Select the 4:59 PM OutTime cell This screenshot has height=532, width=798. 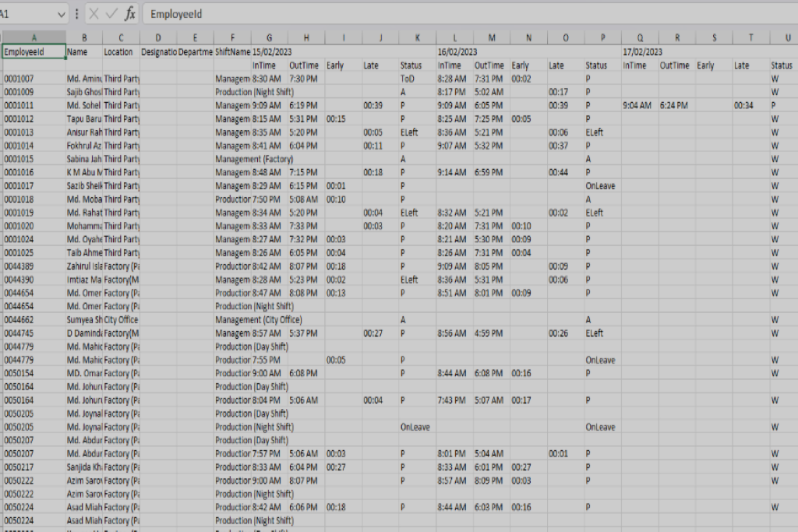[492, 333]
